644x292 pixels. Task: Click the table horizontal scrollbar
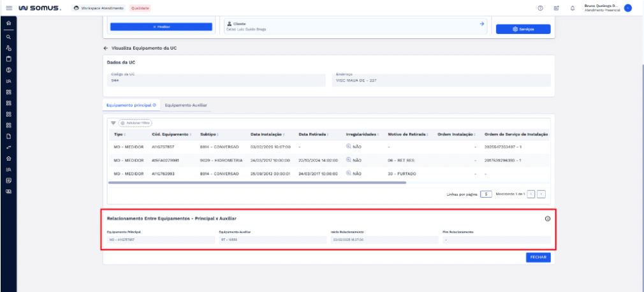pos(257,182)
